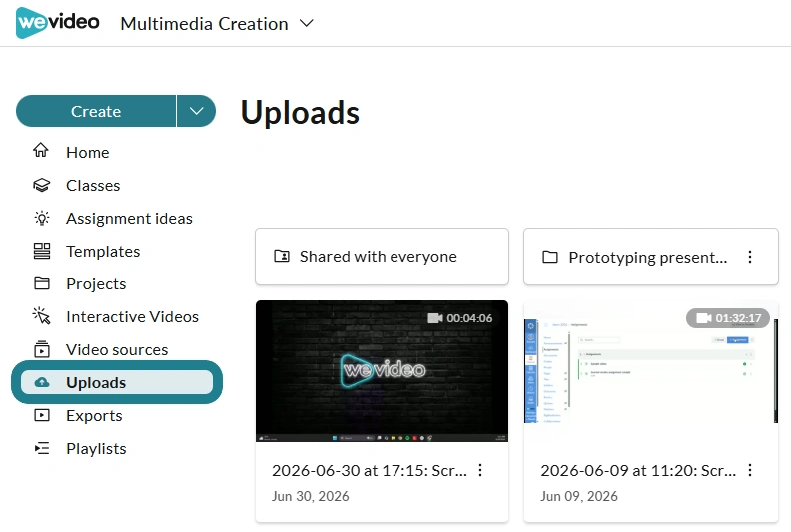Click the 01:32:17 duration badge
791x532 pixels.
point(728,318)
